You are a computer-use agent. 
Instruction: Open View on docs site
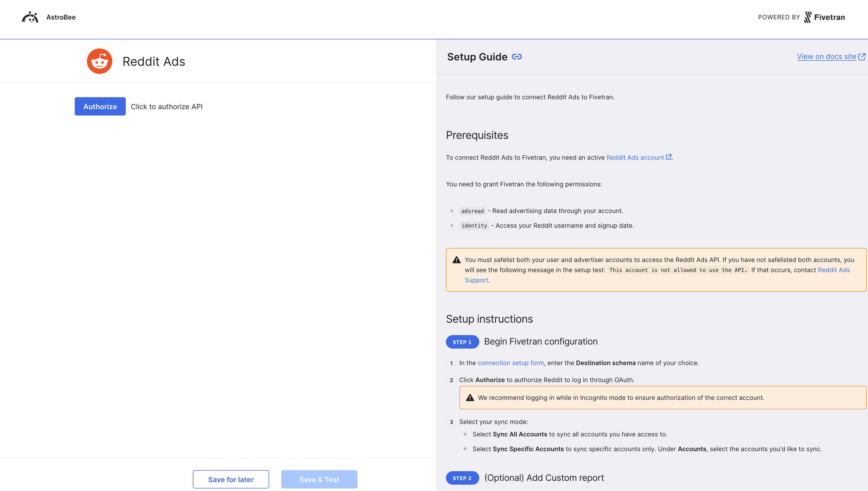(827, 56)
